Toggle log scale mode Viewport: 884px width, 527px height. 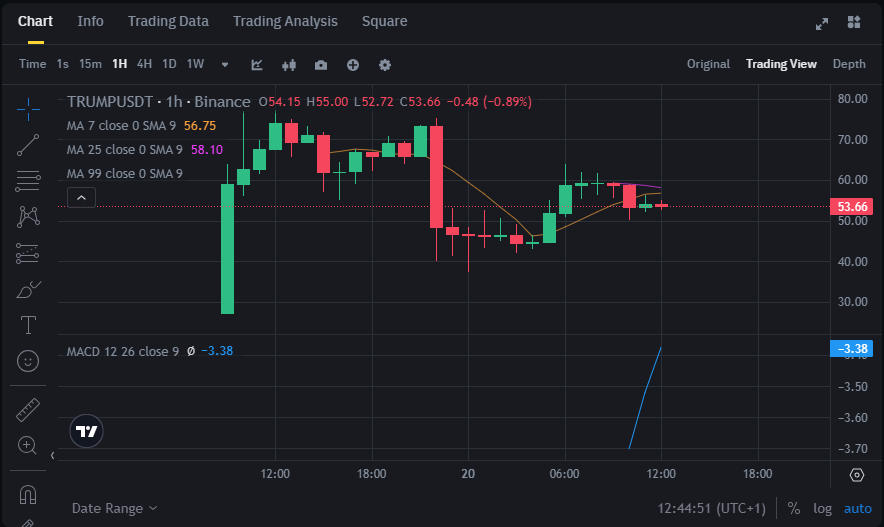point(822,508)
